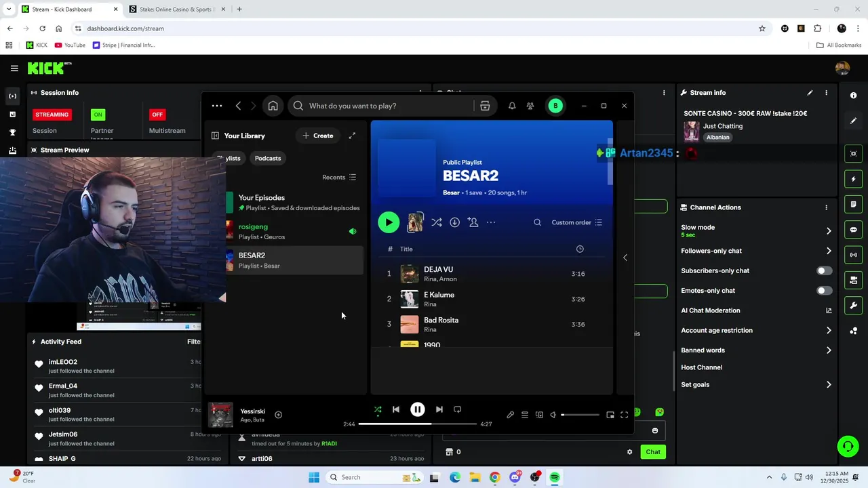Toggle repeat in Spotify player
This screenshot has width=868, height=488.
[458, 409]
